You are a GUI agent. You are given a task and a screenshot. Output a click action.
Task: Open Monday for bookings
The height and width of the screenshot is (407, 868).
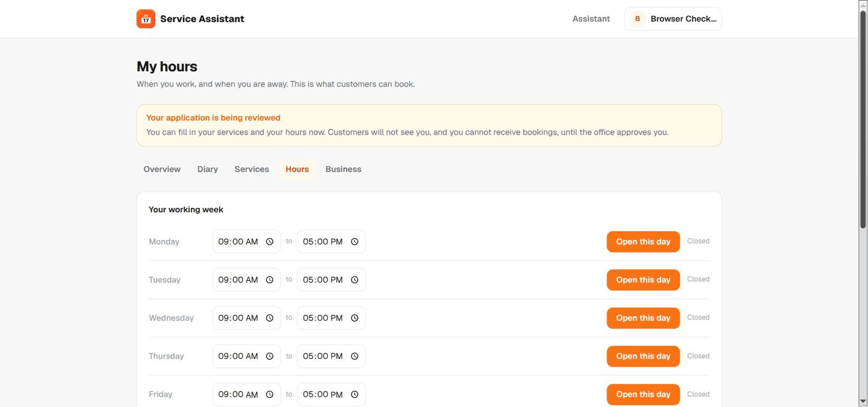[643, 242]
